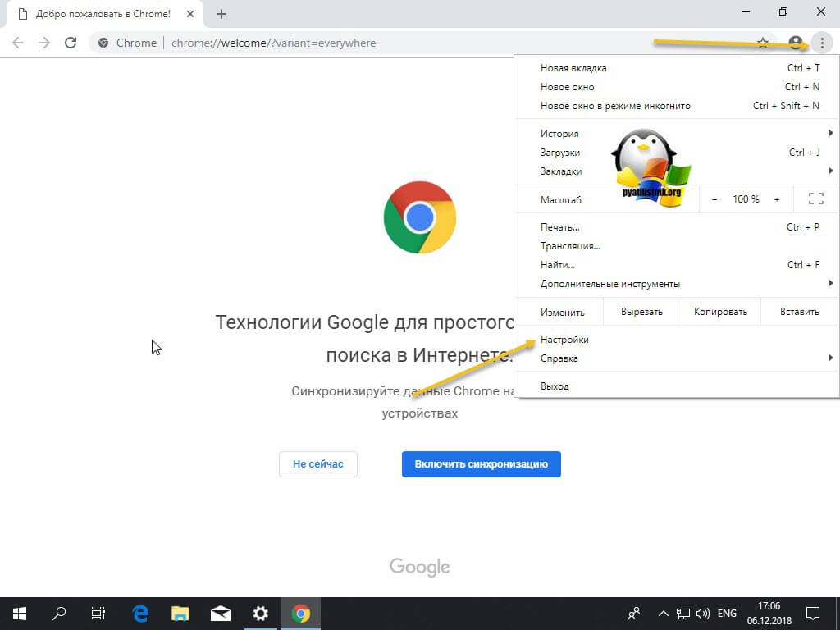Viewport: 840px width, 630px height.
Task: Click 'Вставить' in the edit row
Action: [799, 312]
